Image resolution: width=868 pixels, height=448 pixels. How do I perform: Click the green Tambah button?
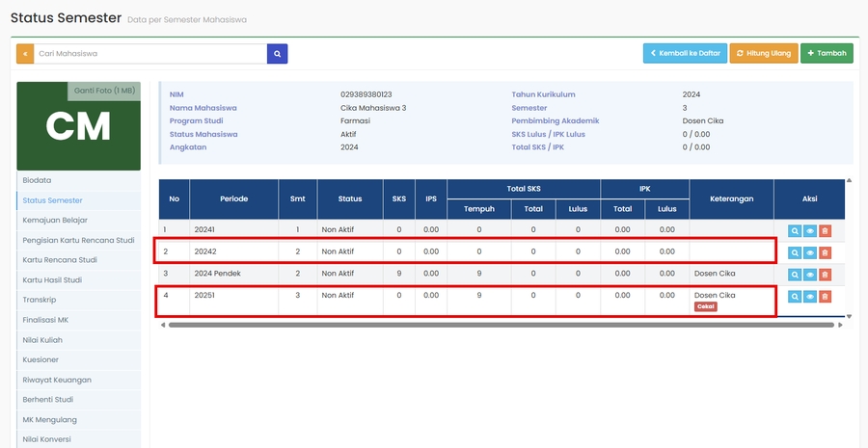[827, 54]
